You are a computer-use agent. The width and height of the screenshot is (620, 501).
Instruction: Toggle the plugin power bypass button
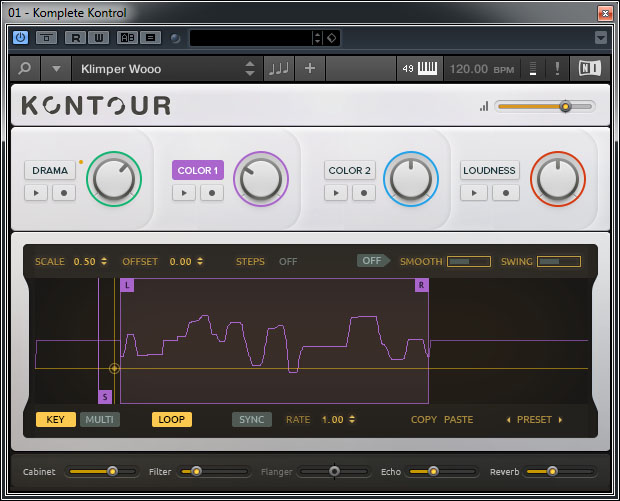pyautogui.click(x=21, y=38)
